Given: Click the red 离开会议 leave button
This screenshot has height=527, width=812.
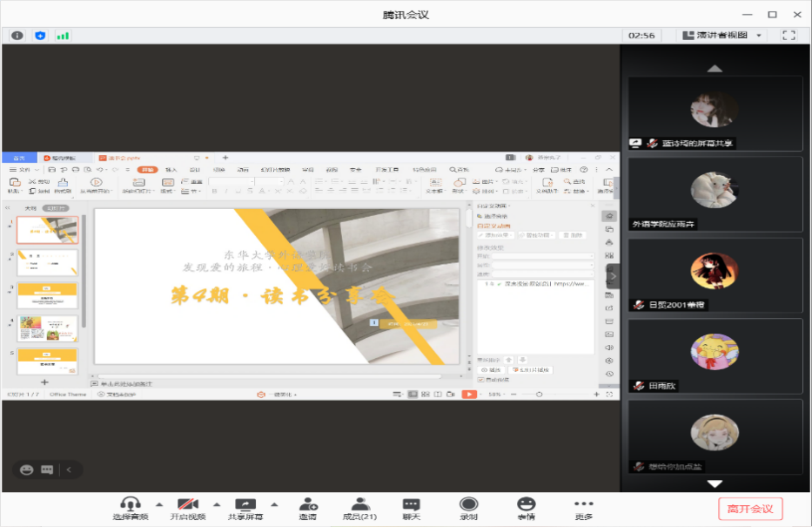Looking at the screenshot, I should [x=750, y=509].
